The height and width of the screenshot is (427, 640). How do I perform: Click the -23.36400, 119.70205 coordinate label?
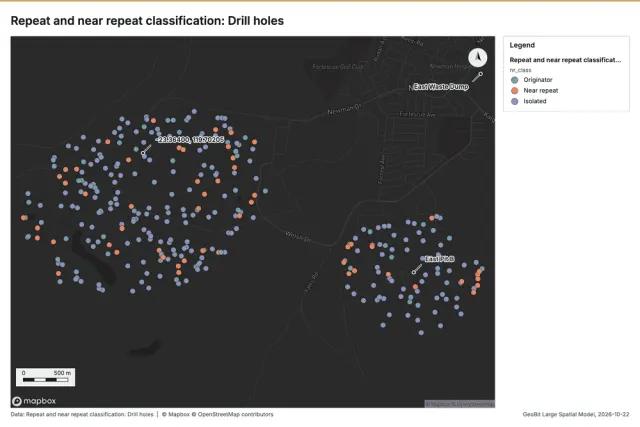pos(190,140)
